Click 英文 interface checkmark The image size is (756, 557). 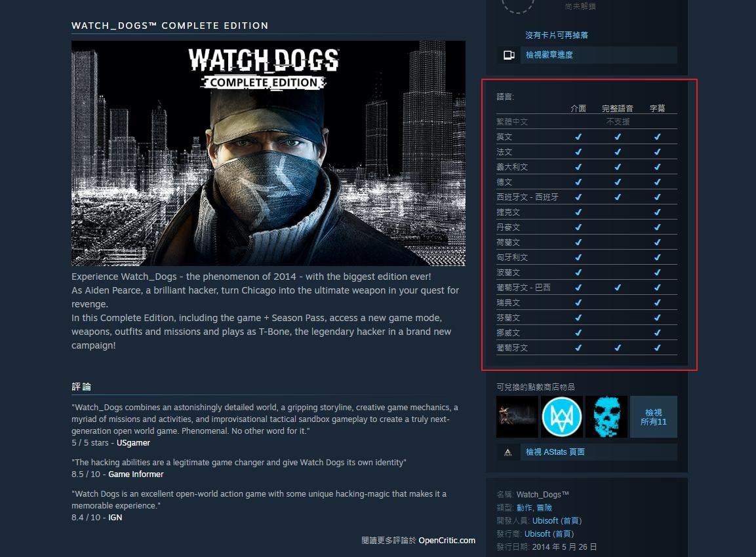[x=578, y=137]
